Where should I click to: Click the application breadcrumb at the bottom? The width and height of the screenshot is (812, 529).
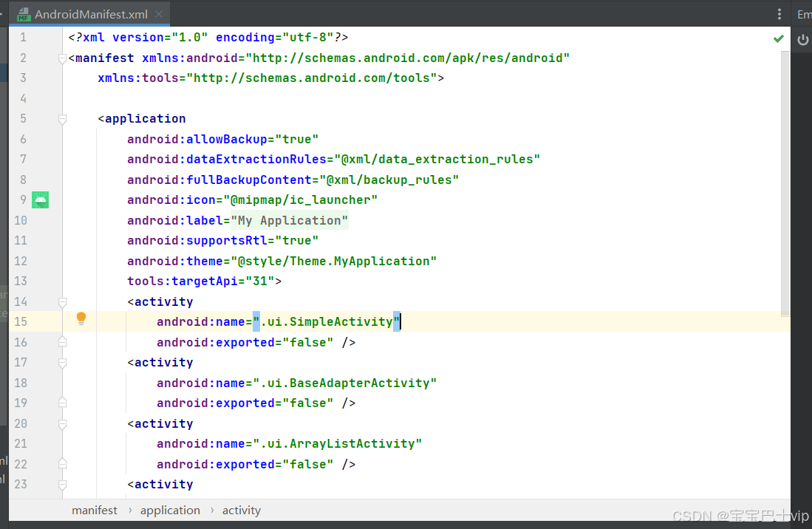click(170, 510)
